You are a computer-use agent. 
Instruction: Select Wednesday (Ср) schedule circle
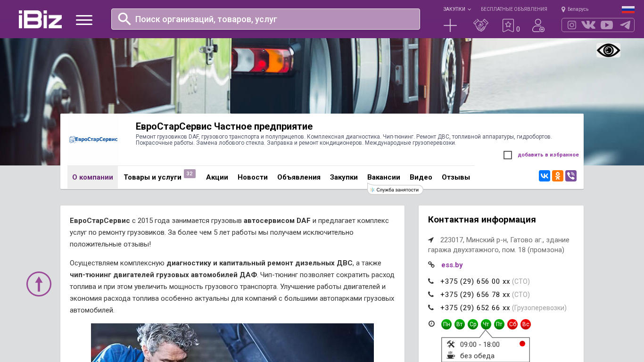tap(473, 324)
